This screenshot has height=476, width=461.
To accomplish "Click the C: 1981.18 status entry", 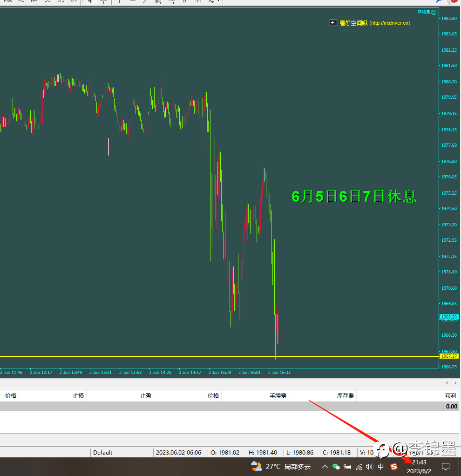I will pyautogui.click(x=337, y=452).
